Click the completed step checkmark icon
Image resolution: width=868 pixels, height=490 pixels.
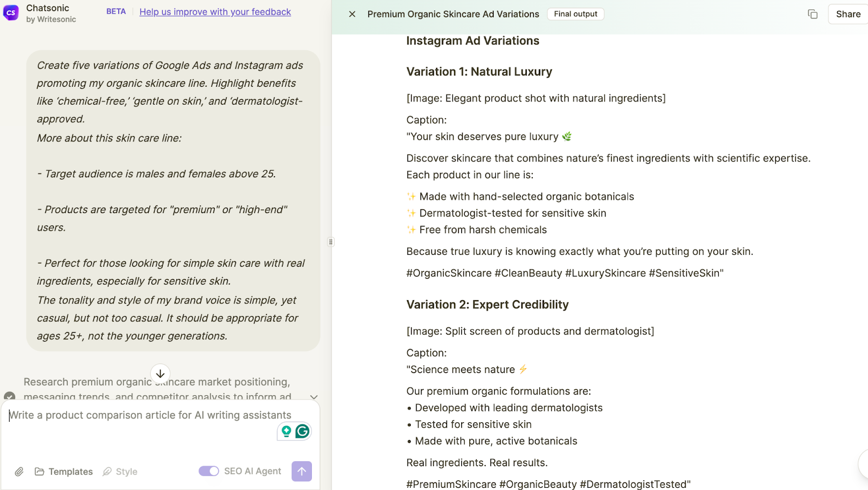(x=9, y=397)
